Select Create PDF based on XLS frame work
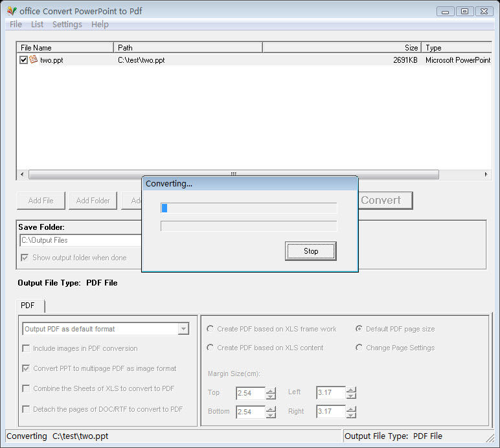The image size is (500, 448). click(x=210, y=328)
